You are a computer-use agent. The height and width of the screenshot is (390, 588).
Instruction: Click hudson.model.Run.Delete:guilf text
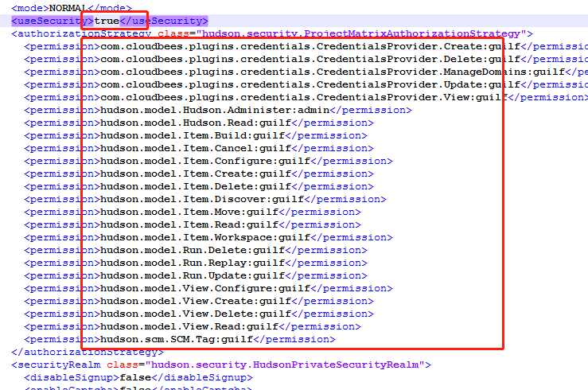point(193,251)
